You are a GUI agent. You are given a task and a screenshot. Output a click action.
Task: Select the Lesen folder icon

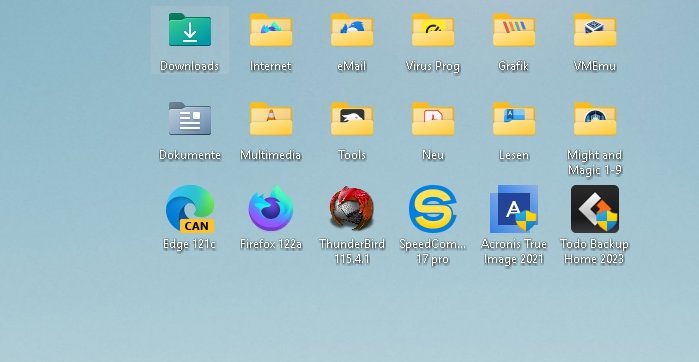[514, 119]
